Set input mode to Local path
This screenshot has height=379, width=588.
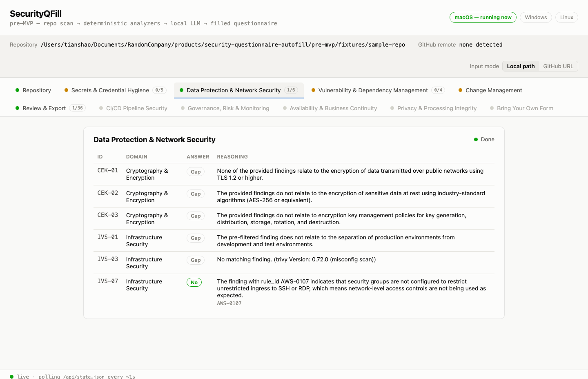coord(521,66)
